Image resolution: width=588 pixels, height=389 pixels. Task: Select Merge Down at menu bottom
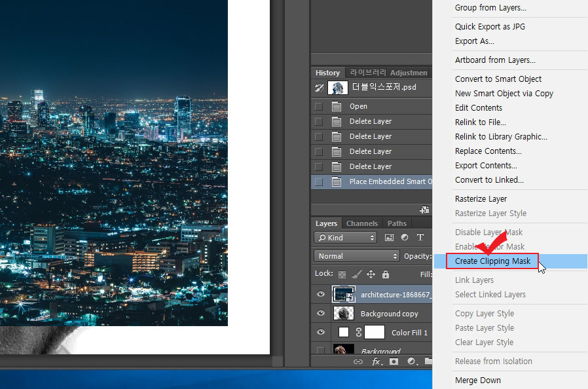click(x=478, y=380)
